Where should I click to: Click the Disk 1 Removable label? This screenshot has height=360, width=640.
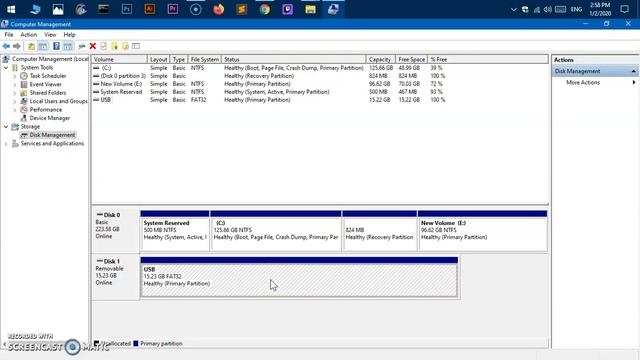tap(115, 277)
